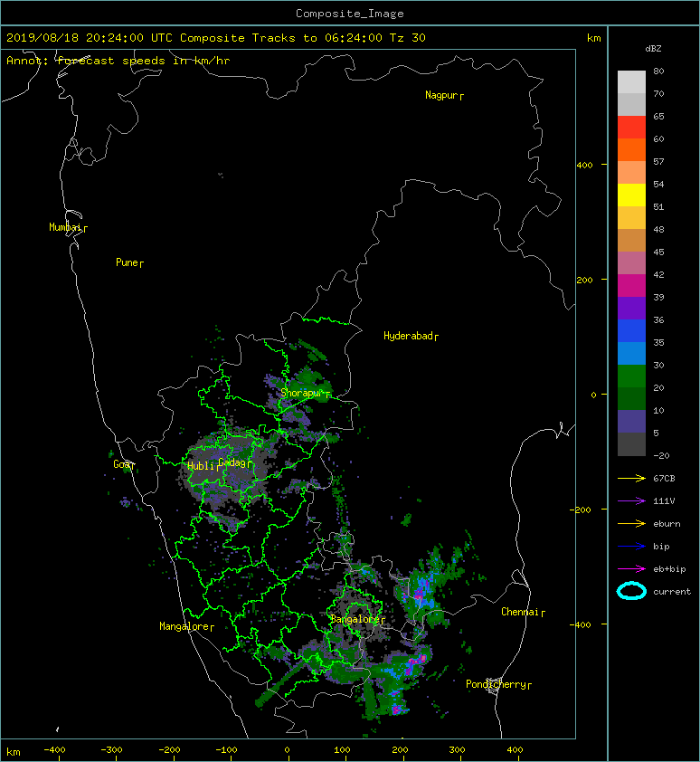Select the blue 36–35 dBZ swatch
The width and height of the screenshot is (700, 762).
631,331
